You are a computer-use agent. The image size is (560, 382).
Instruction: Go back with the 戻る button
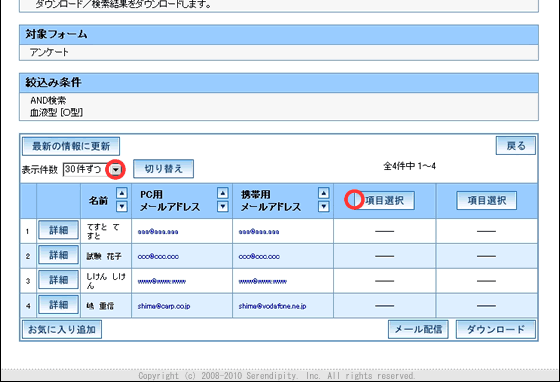coord(516,146)
